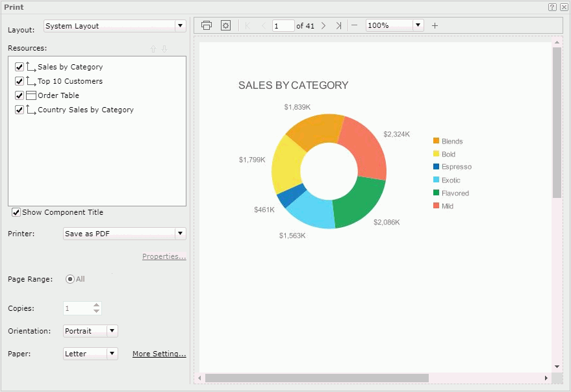Open the Paper size dropdown

110,354
